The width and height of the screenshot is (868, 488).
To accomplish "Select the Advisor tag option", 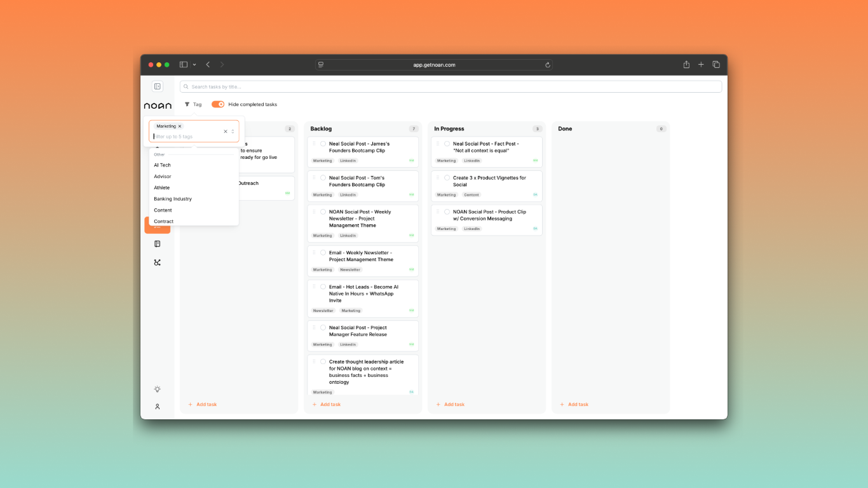I will [x=194, y=177].
